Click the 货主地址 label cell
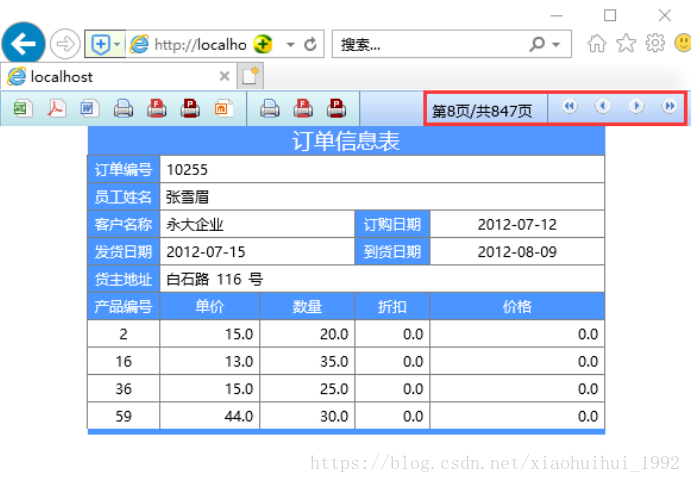Viewport: 691px width, 483px height. coord(123,279)
